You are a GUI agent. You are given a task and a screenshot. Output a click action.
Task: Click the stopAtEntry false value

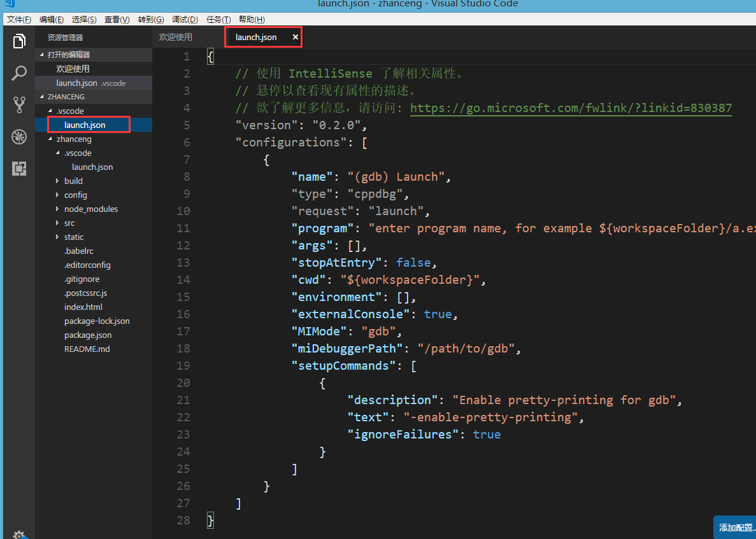[x=413, y=263]
